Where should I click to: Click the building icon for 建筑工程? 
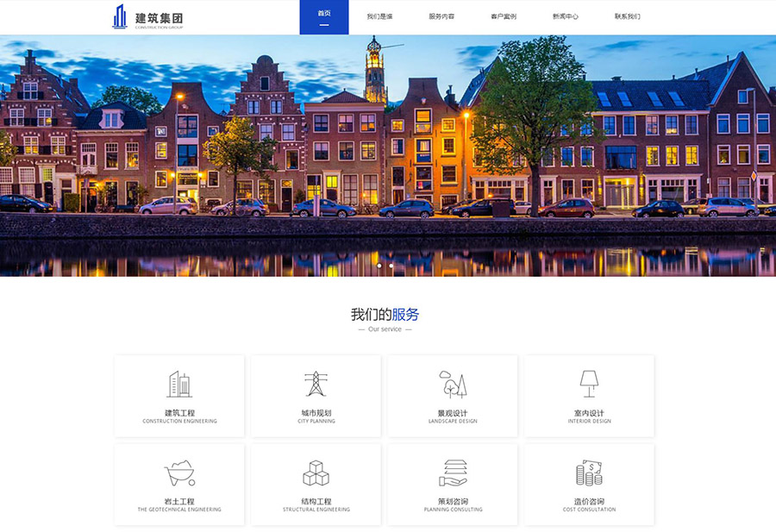(x=179, y=385)
